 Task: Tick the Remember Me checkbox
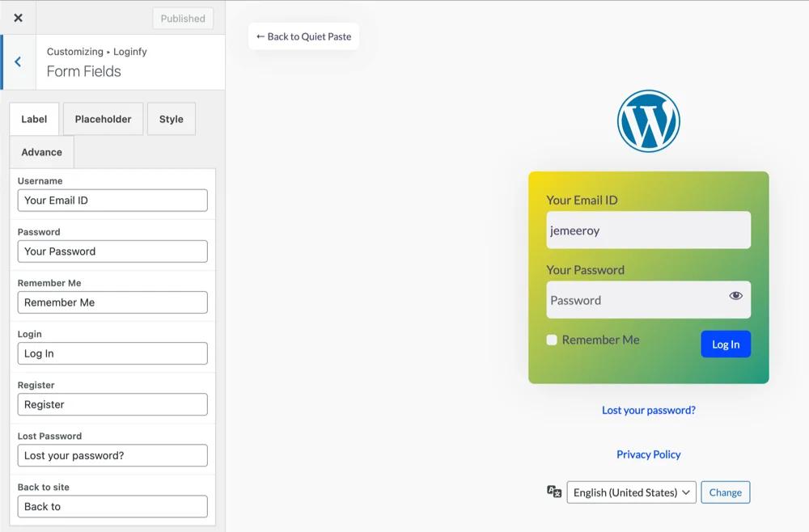(x=552, y=340)
